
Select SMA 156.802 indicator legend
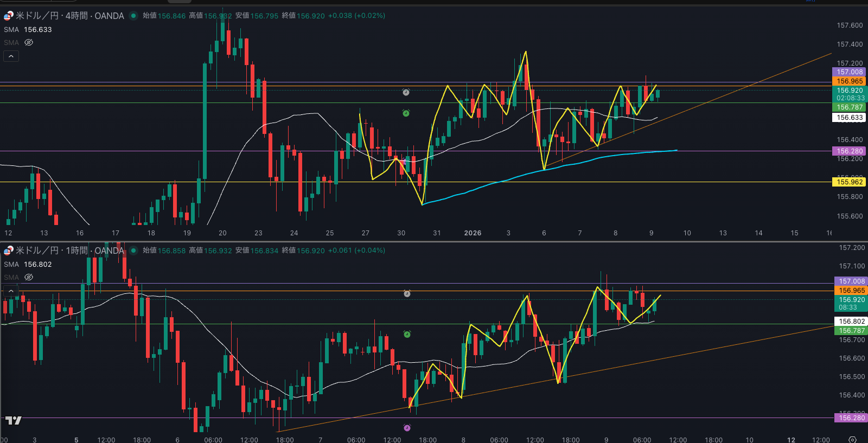click(x=28, y=265)
